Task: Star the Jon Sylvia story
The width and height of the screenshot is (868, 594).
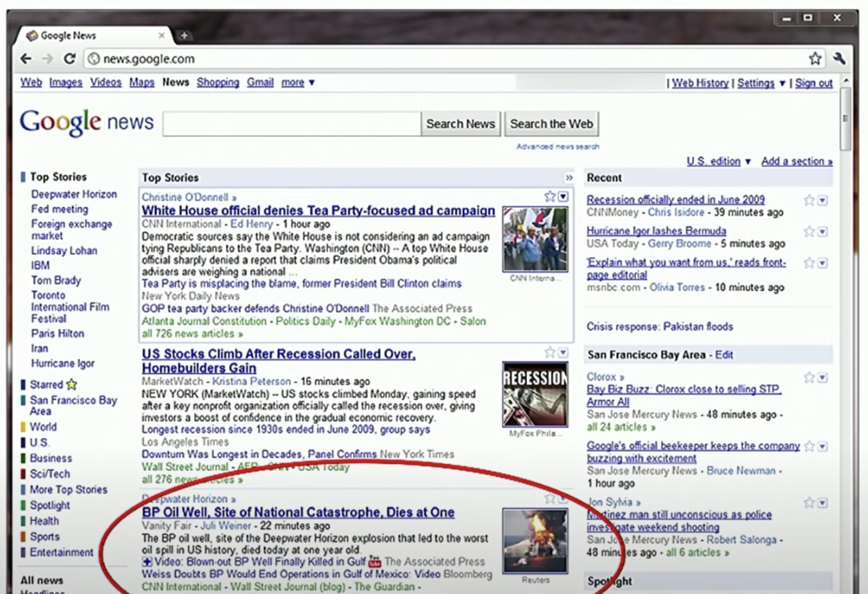Action: pos(809,502)
